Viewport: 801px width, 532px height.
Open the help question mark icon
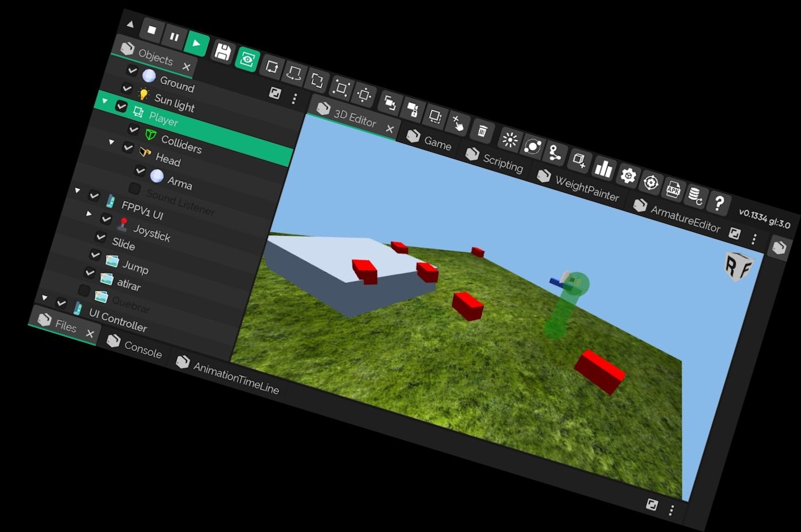click(719, 203)
